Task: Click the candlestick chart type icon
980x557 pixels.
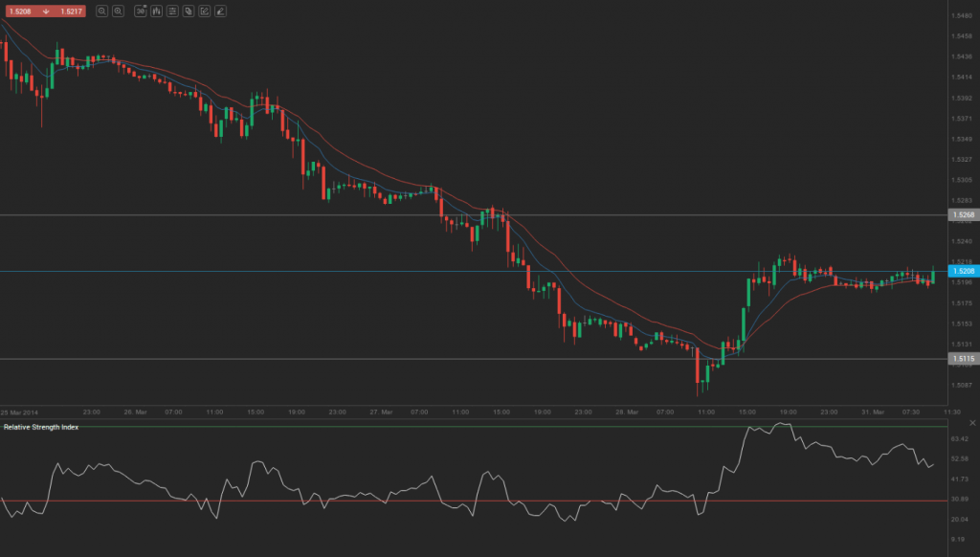Action: click(x=157, y=11)
